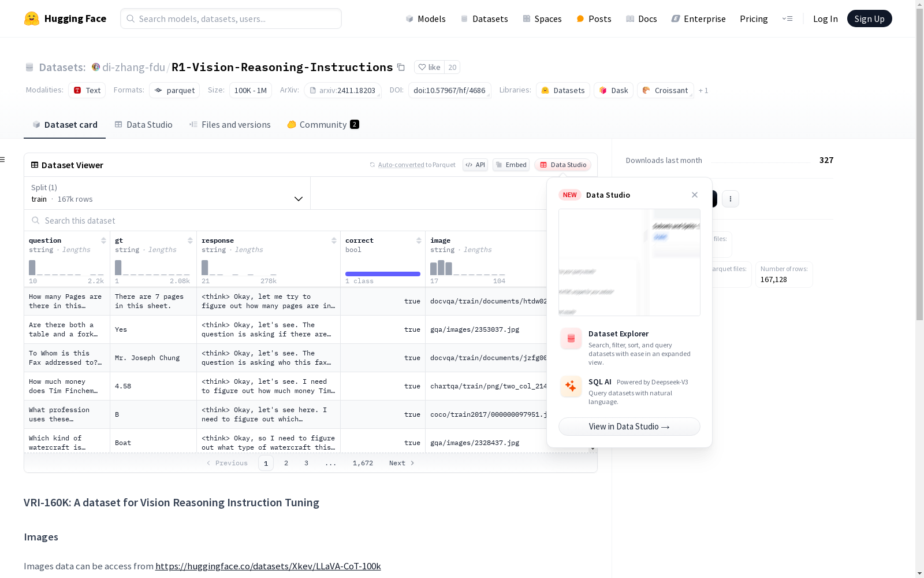Open the more navigation menu icon
924x578 pixels.
(x=787, y=18)
